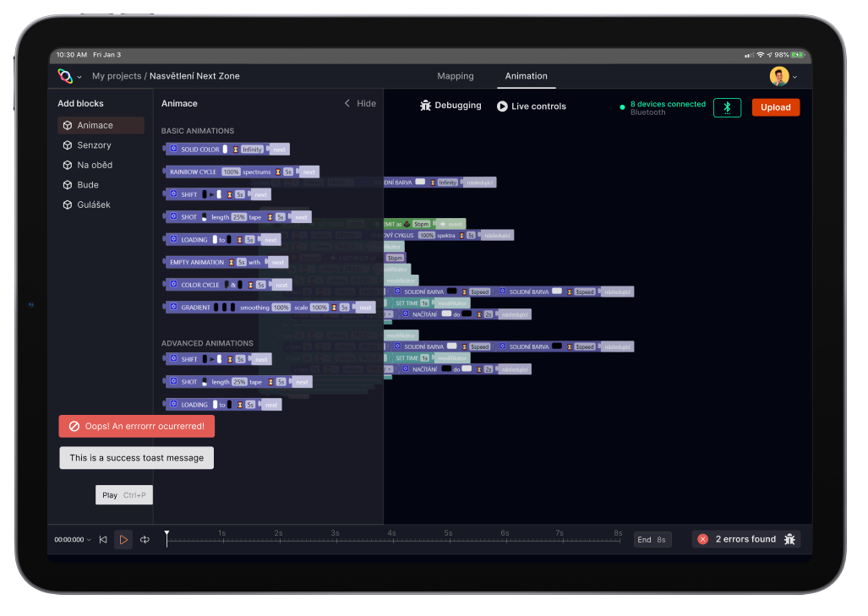Select the Gulášek block category
Image resolution: width=868 pixels, height=616 pixels.
94,204
